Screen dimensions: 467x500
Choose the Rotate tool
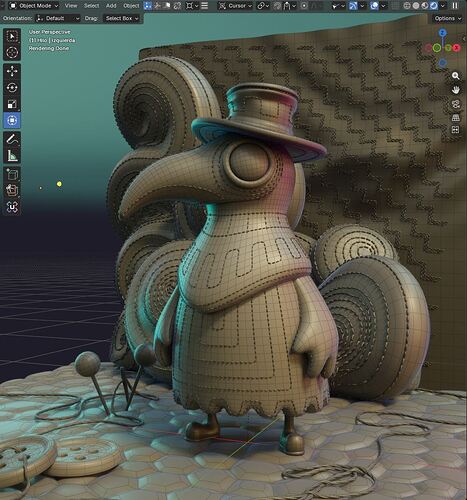tap(12, 87)
